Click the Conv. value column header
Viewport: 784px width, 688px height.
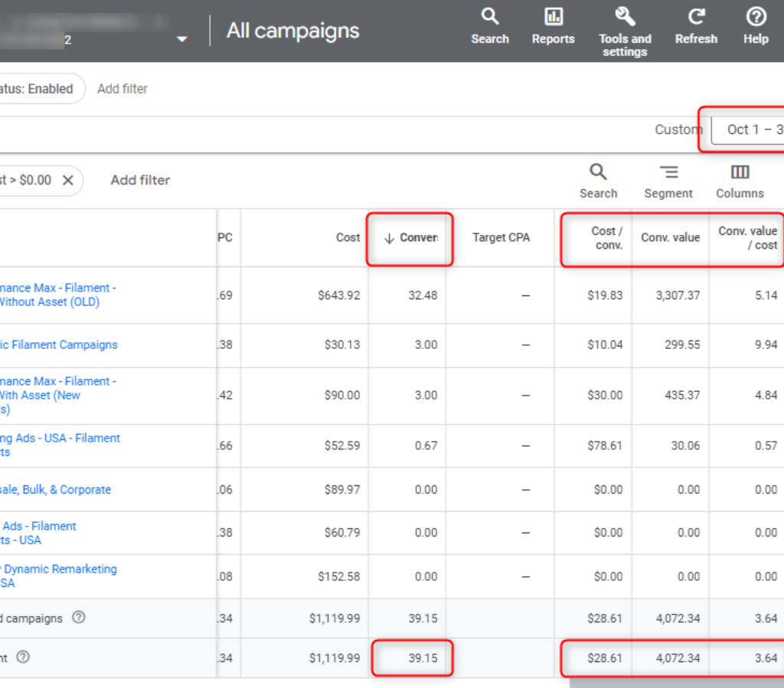pyautogui.click(x=670, y=238)
